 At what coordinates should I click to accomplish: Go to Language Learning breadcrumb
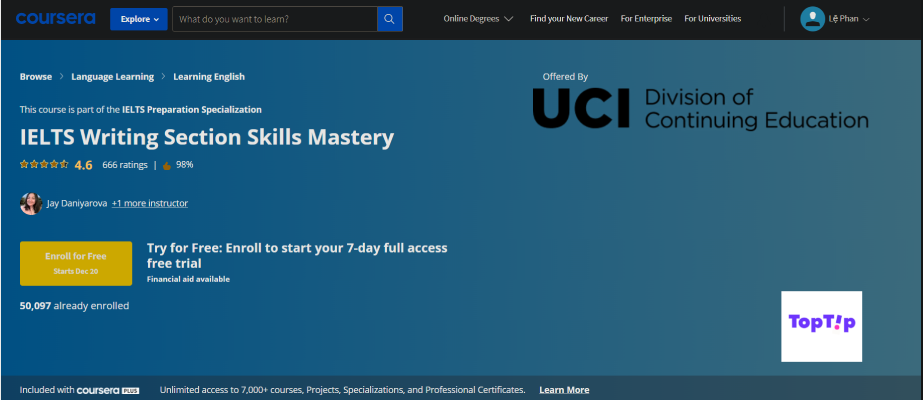[112, 76]
